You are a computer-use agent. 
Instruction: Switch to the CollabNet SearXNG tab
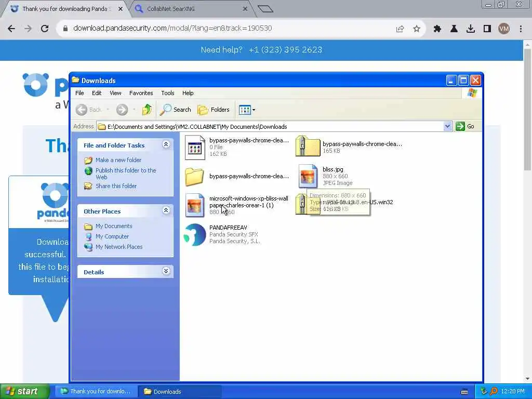[190, 9]
